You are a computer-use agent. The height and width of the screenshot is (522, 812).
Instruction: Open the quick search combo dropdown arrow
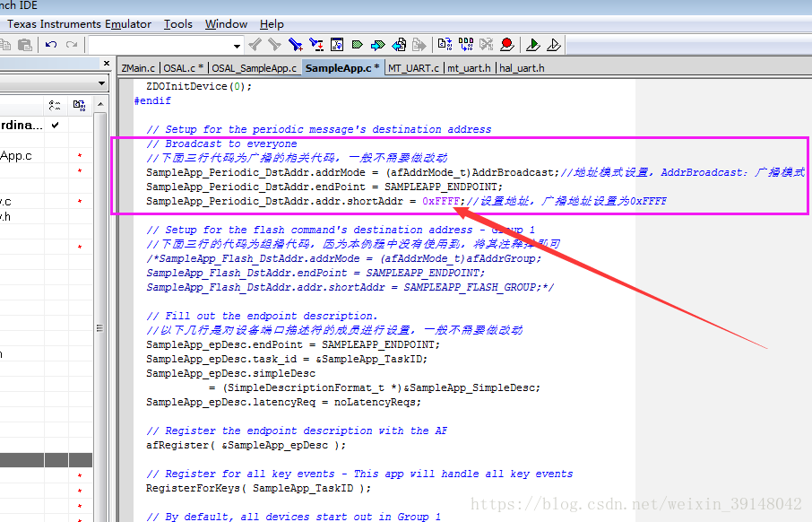click(x=237, y=46)
